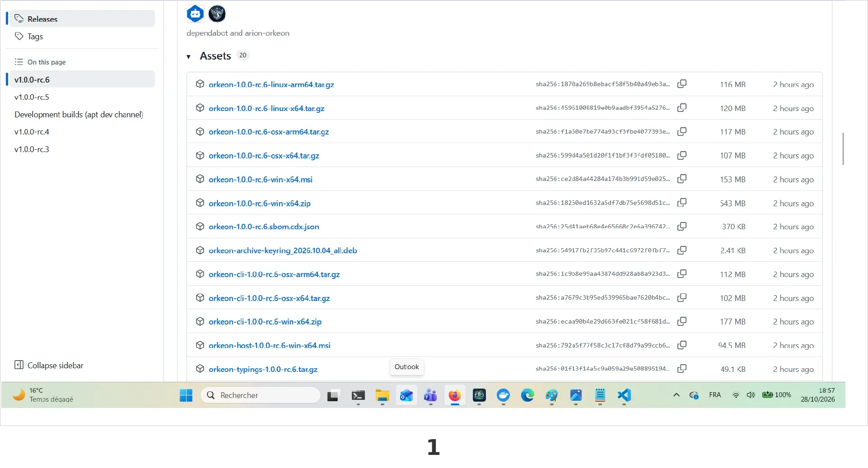Open clock showing 18:57
This screenshot has height=468, width=868.
pos(818,395)
